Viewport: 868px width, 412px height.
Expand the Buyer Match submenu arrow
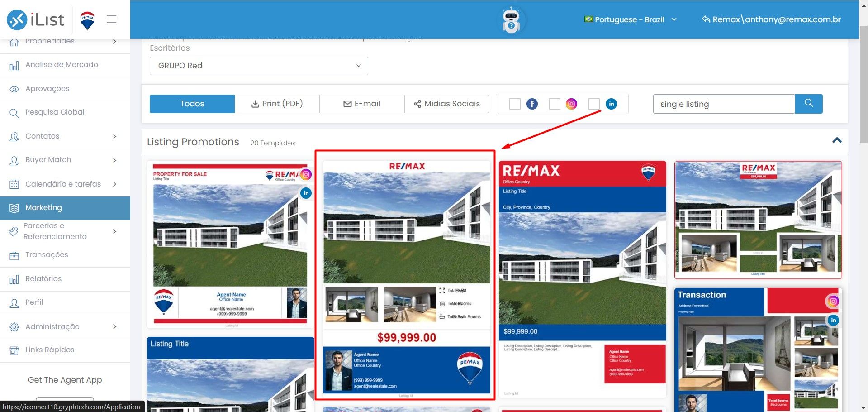114,160
